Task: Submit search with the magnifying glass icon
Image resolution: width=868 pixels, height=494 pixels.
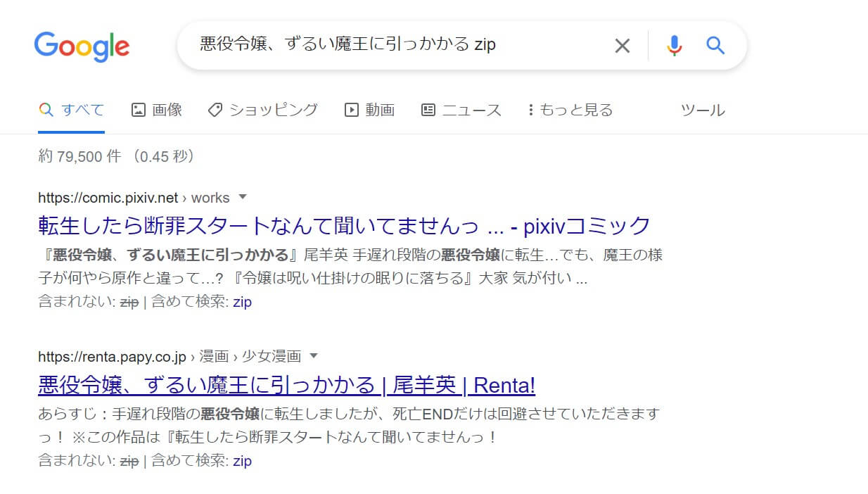Action: point(715,46)
